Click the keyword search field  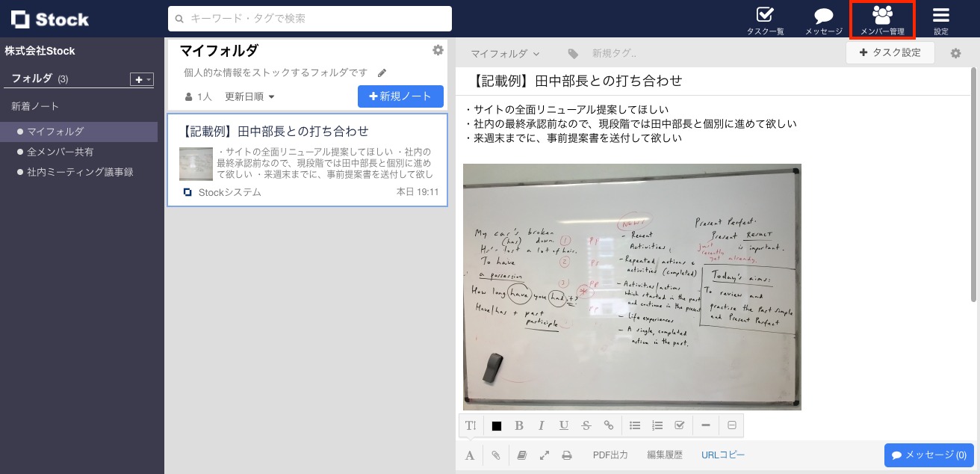(309, 19)
